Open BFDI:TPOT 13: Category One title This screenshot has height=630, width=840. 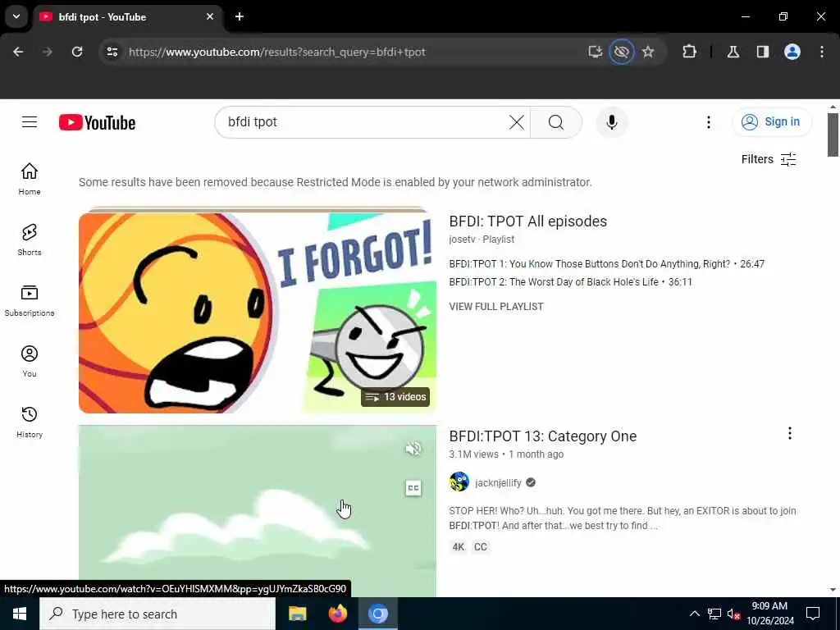[543, 436]
